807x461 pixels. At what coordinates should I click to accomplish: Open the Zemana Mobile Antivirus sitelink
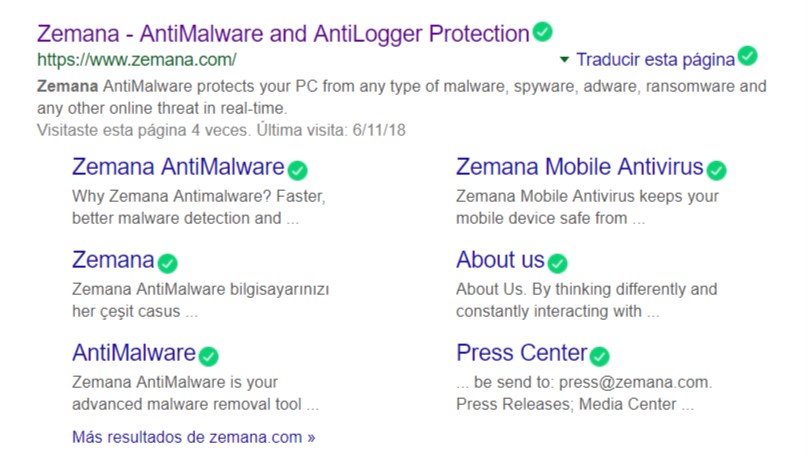point(579,167)
